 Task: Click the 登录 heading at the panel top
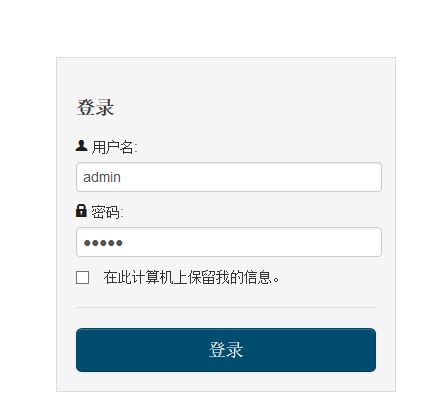click(95, 108)
